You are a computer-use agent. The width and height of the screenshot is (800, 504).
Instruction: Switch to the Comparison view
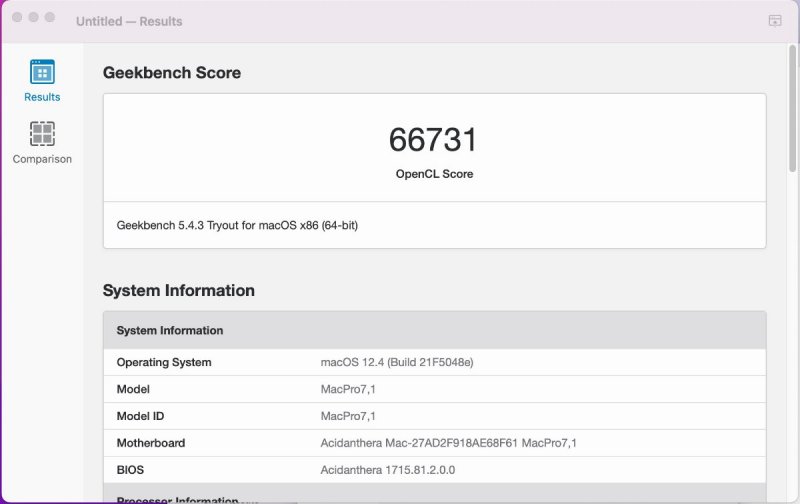pos(42,143)
